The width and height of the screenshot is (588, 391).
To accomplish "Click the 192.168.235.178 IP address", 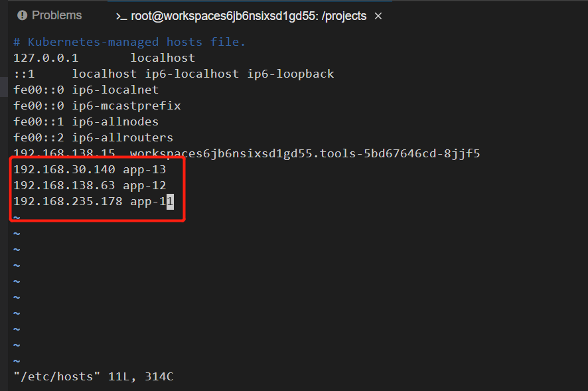I will (68, 201).
